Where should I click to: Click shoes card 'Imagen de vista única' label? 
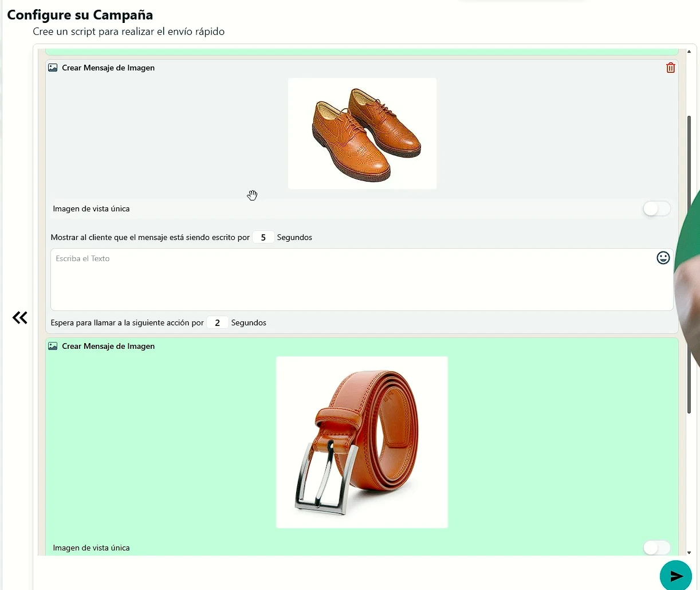point(91,209)
